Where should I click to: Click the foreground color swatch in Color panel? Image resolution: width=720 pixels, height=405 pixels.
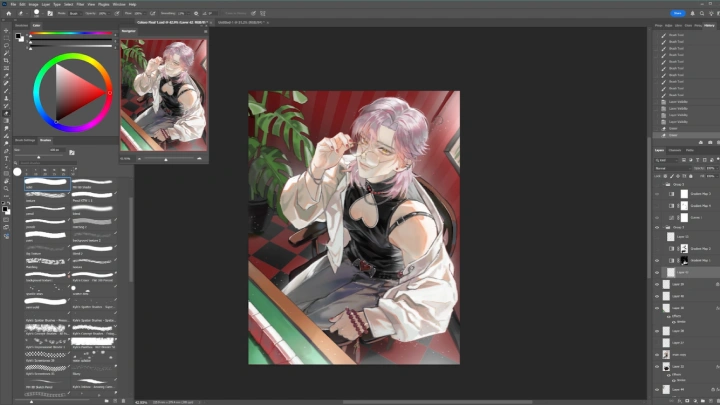(x=18, y=36)
